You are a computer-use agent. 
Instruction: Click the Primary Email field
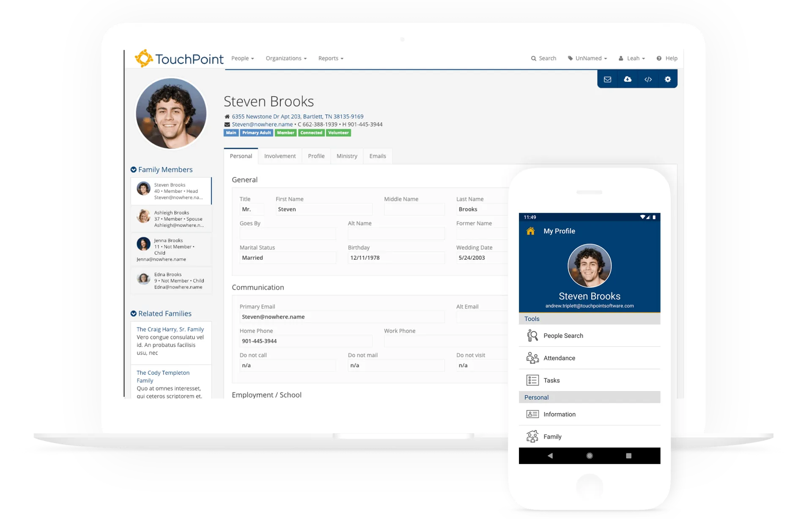[342, 317]
